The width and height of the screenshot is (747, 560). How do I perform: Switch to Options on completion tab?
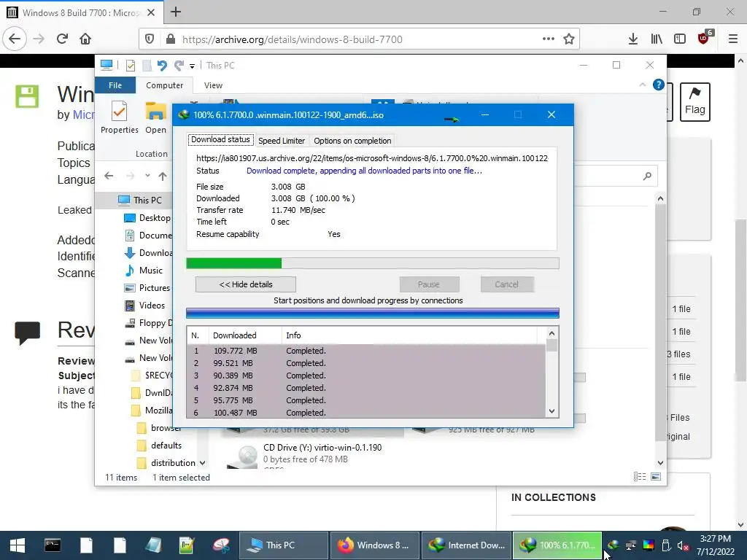[352, 141]
